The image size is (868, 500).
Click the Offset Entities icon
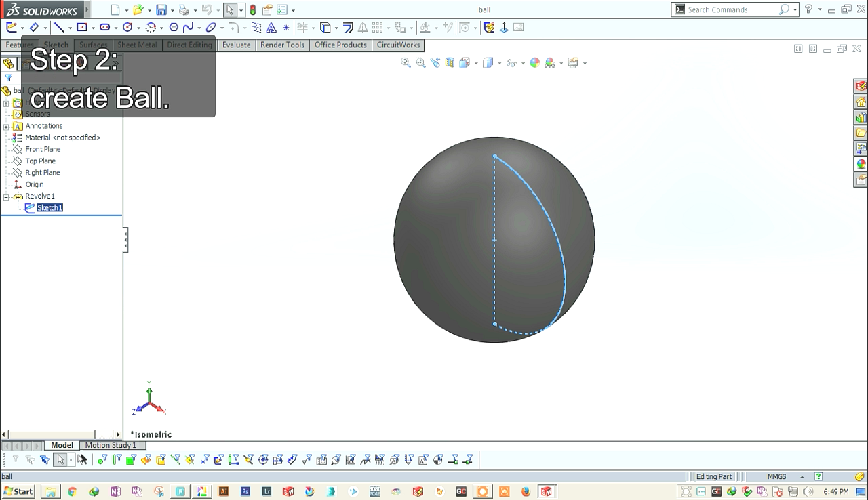click(348, 27)
